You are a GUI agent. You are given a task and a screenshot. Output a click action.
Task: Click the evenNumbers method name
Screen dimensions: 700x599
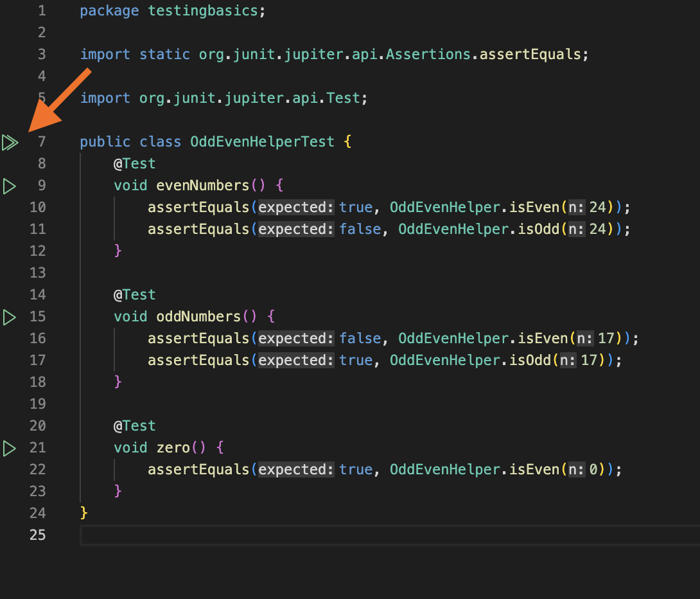pyautogui.click(x=202, y=186)
